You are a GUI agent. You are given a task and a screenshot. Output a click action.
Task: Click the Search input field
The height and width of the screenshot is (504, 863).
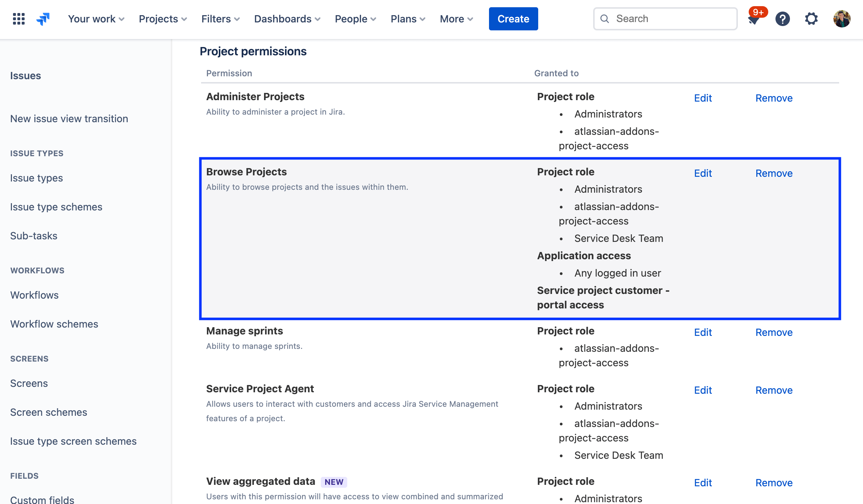(x=665, y=18)
